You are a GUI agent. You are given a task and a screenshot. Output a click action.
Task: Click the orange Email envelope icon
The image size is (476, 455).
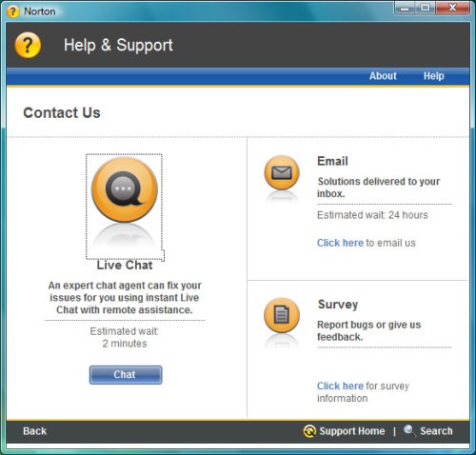coord(282,172)
